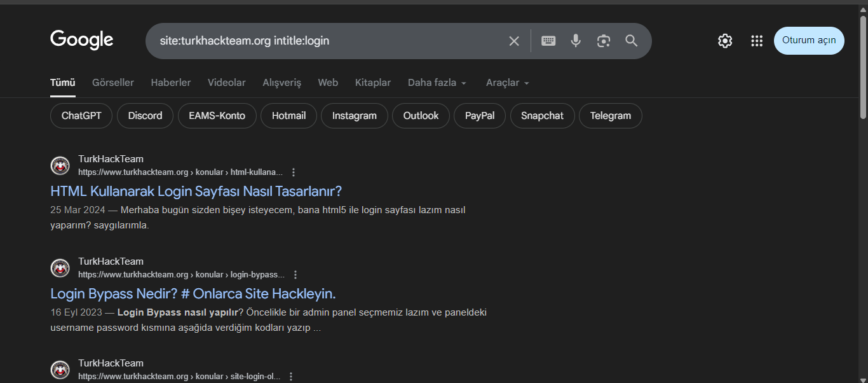Screen dimensions: 868x383
Task: Switch to the Alışveriş tab
Action: pyautogui.click(x=282, y=83)
